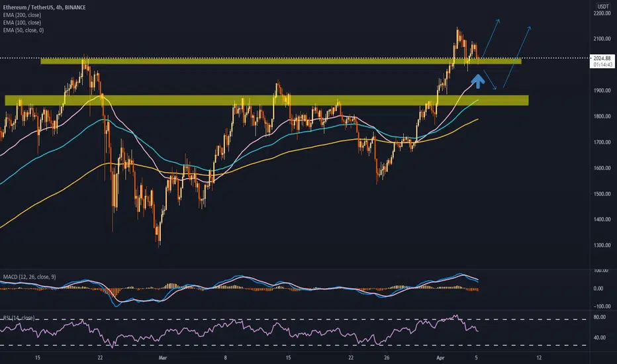Select the EMA (200, close) indicator label
The height and width of the screenshot is (364, 617).
click(22, 15)
